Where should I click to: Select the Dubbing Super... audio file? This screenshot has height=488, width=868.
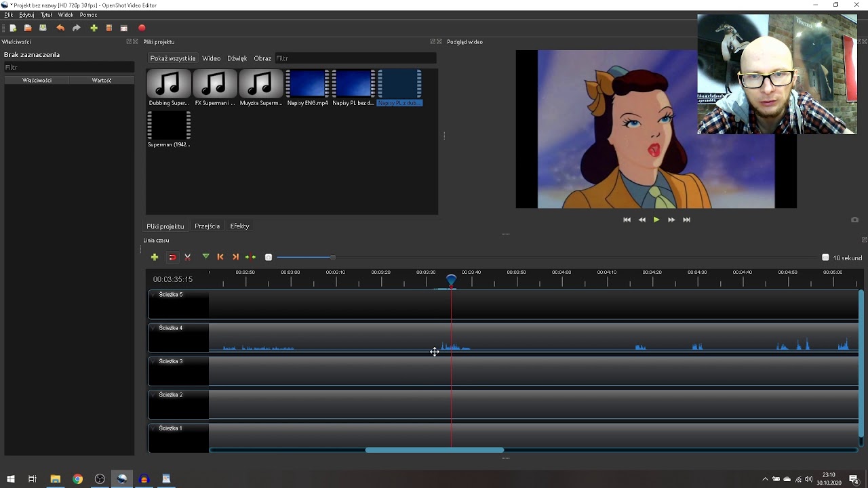[x=169, y=88]
